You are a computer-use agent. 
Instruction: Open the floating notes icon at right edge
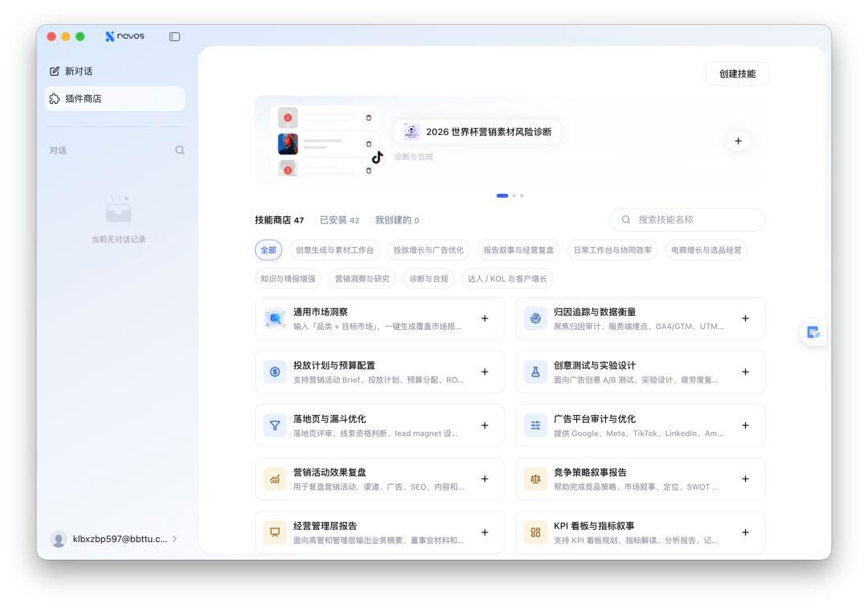coord(813,332)
